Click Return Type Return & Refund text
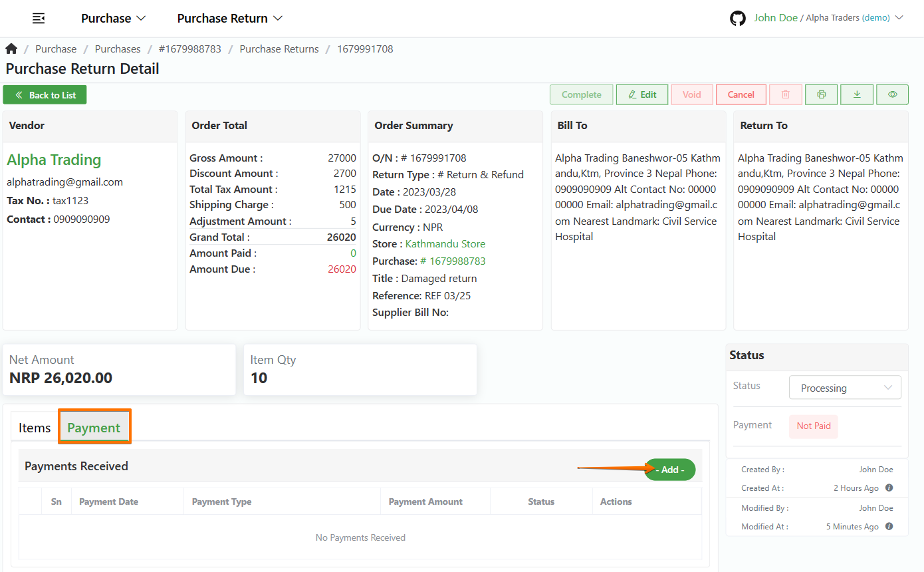The width and height of the screenshot is (924, 572). [448, 174]
